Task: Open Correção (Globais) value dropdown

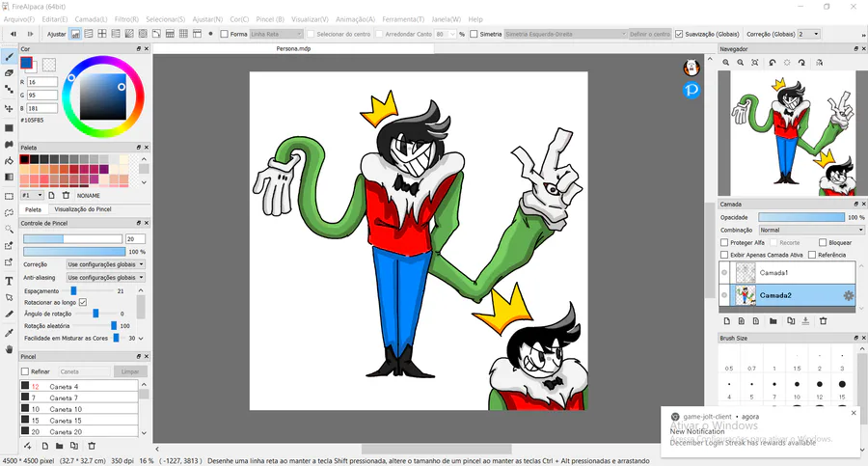Action: coord(808,34)
